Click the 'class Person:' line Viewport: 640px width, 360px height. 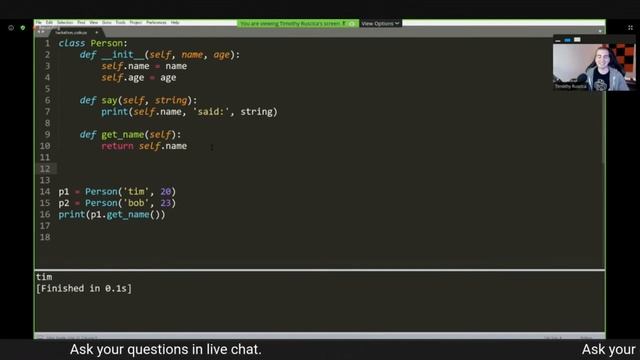tap(93, 43)
